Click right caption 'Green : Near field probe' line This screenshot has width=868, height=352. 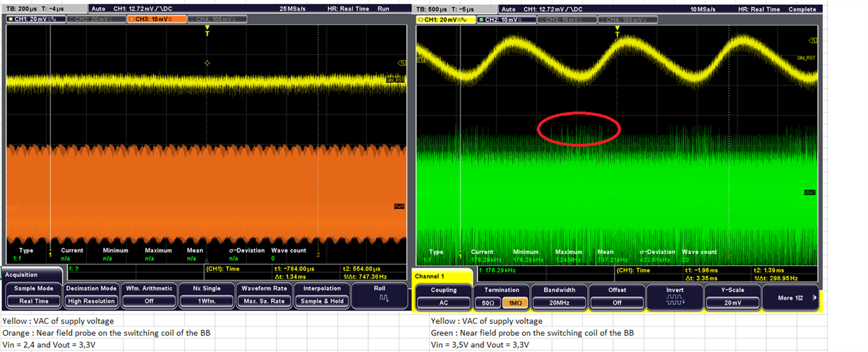point(532,332)
